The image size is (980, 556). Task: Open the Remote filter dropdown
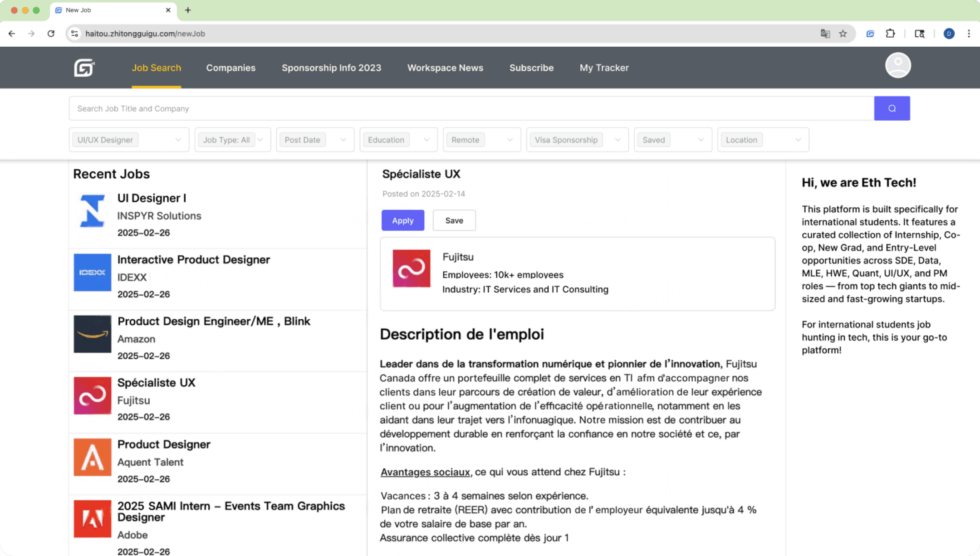pos(481,140)
